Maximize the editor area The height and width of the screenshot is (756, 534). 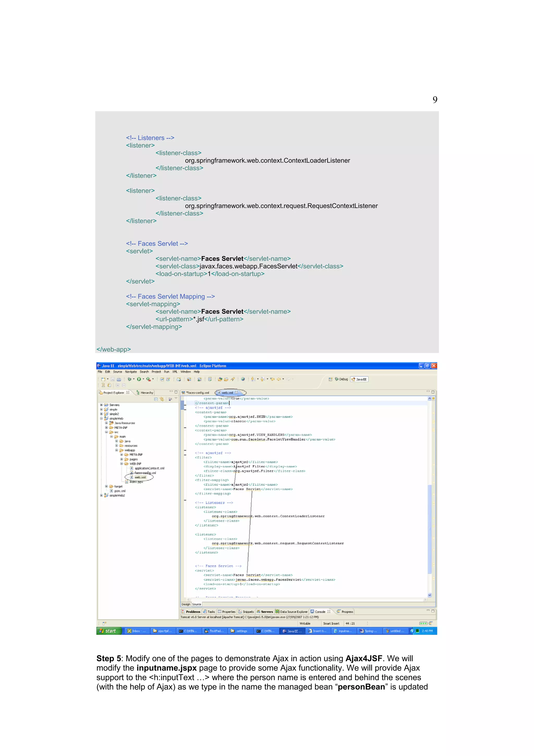tap(433, 392)
